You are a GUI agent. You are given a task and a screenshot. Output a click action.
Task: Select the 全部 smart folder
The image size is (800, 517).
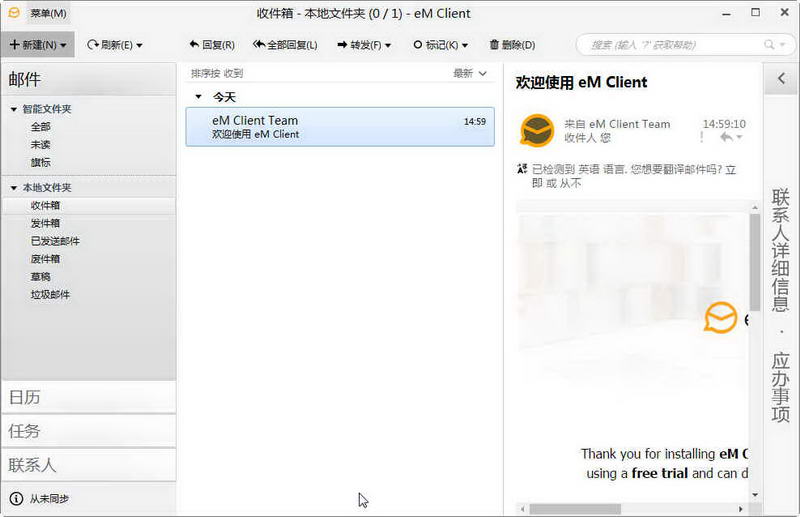[41, 127]
